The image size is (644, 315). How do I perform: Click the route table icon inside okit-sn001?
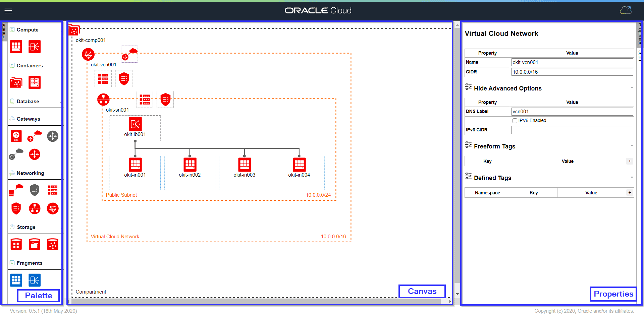tap(144, 99)
